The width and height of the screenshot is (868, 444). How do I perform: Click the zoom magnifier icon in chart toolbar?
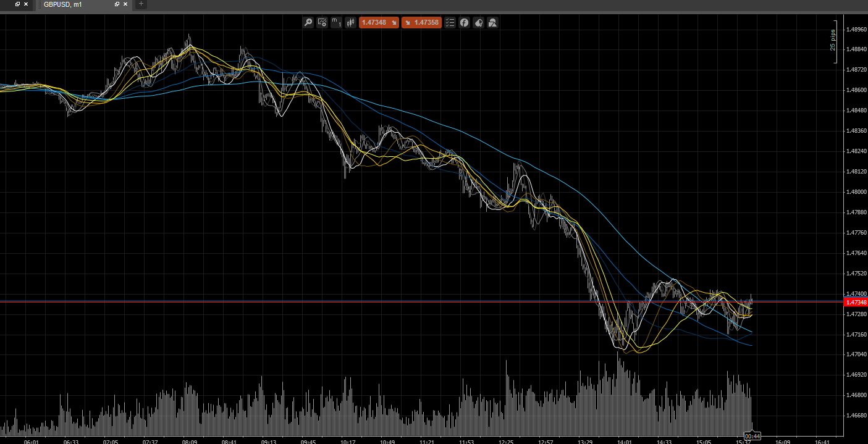308,22
